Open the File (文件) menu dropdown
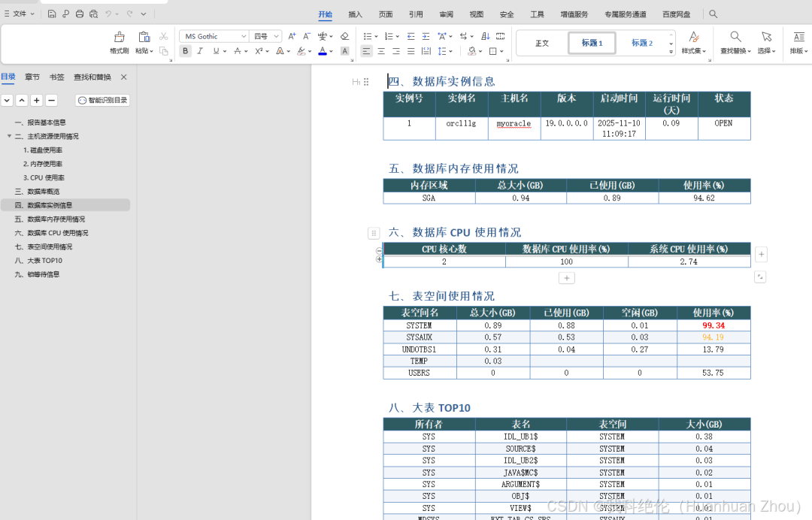Image resolution: width=812 pixels, height=520 pixels. tap(19, 14)
